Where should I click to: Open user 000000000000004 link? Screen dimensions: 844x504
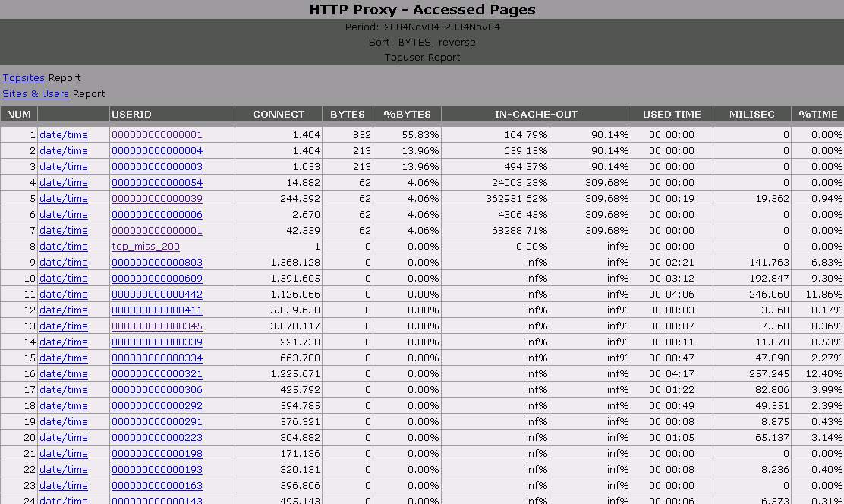157,151
